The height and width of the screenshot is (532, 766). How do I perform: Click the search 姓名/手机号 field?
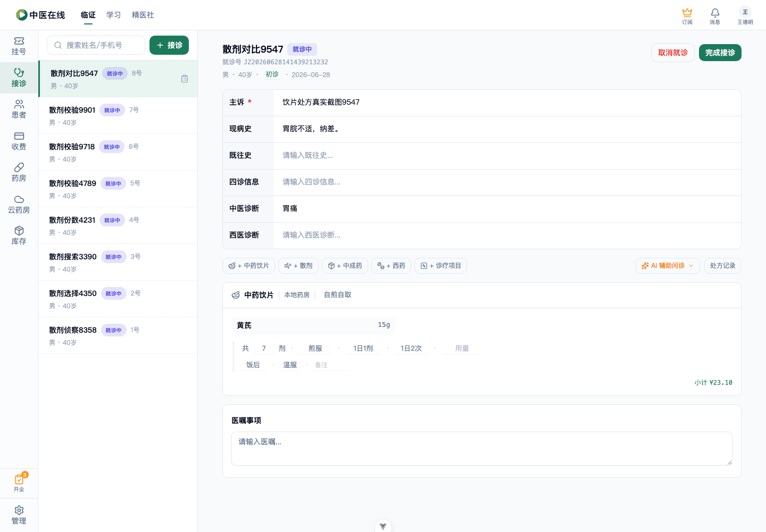click(x=96, y=45)
